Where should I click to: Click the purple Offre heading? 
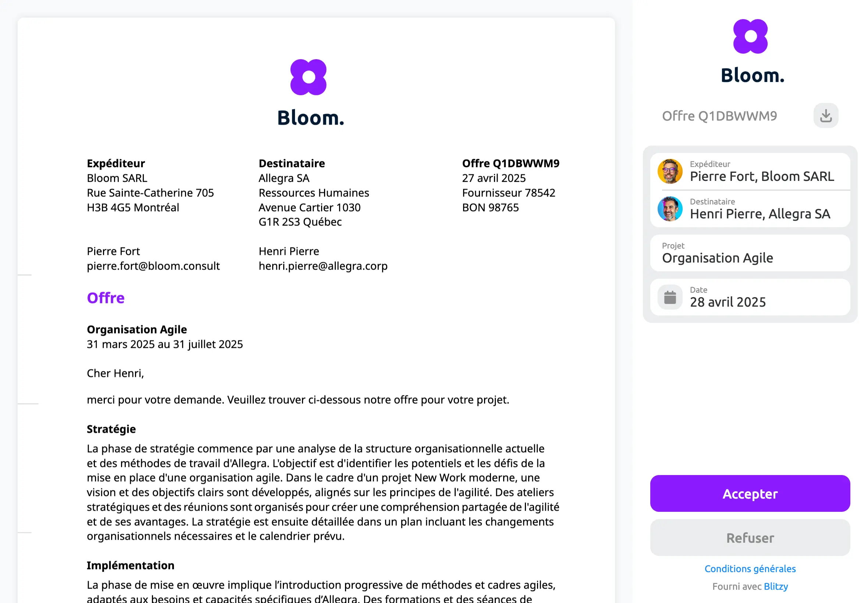click(x=106, y=298)
